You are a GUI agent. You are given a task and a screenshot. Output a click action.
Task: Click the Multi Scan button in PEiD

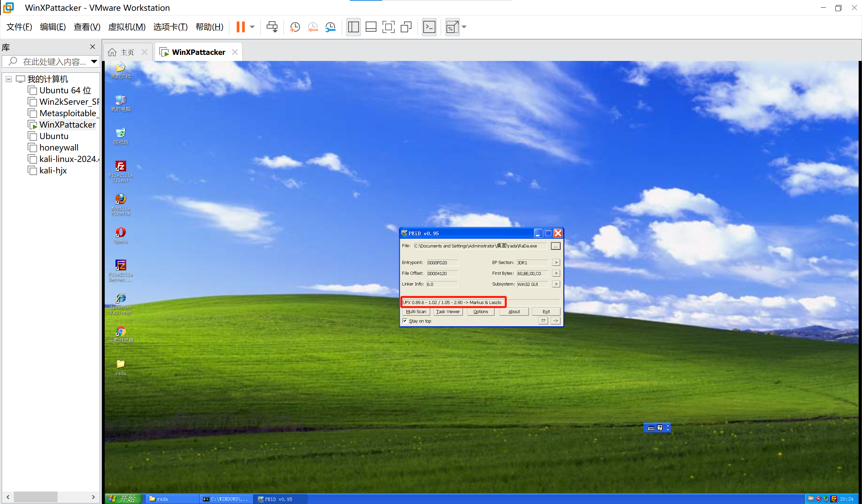[416, 311]
